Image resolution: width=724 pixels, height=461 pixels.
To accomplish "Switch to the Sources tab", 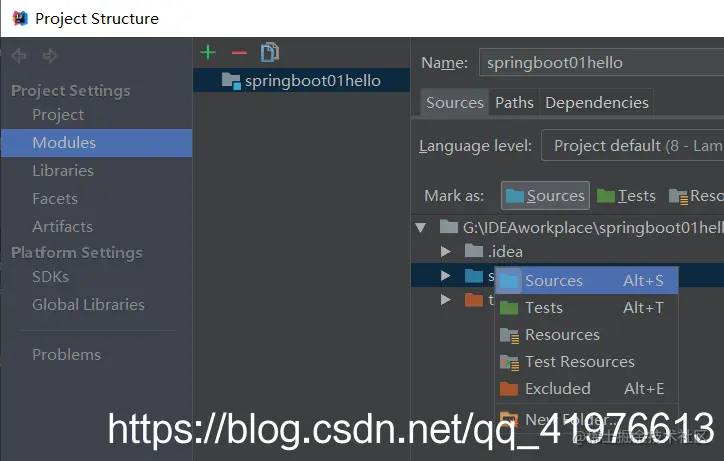I will (454, 103).
